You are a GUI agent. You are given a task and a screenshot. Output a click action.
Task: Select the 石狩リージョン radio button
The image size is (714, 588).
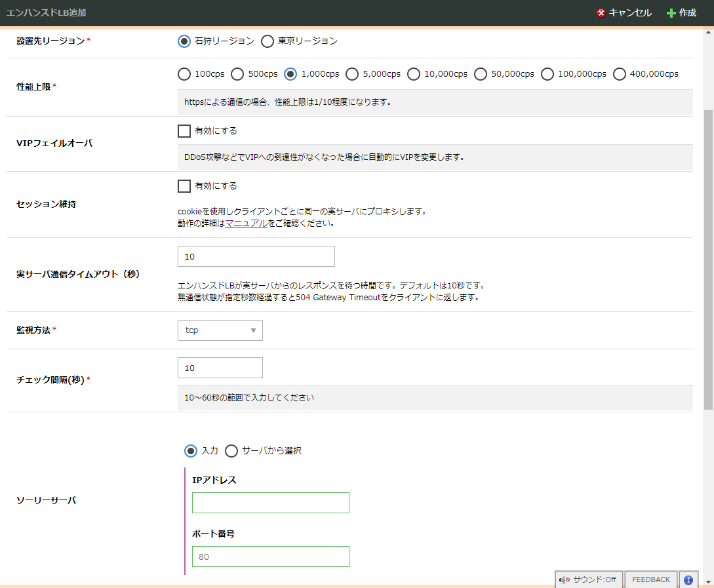[x=184, y=41]
